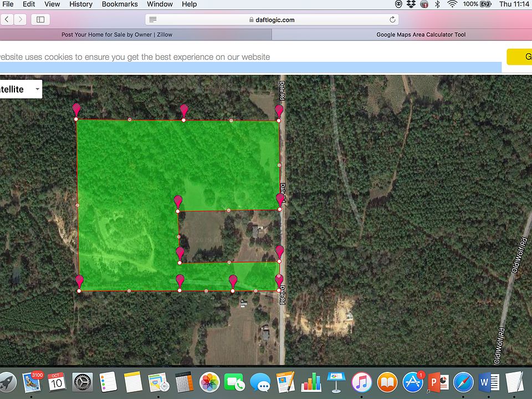Open Reader view icon in address bar
The width and height of the screenshot is (532, 399).
(x=153, y=20)
